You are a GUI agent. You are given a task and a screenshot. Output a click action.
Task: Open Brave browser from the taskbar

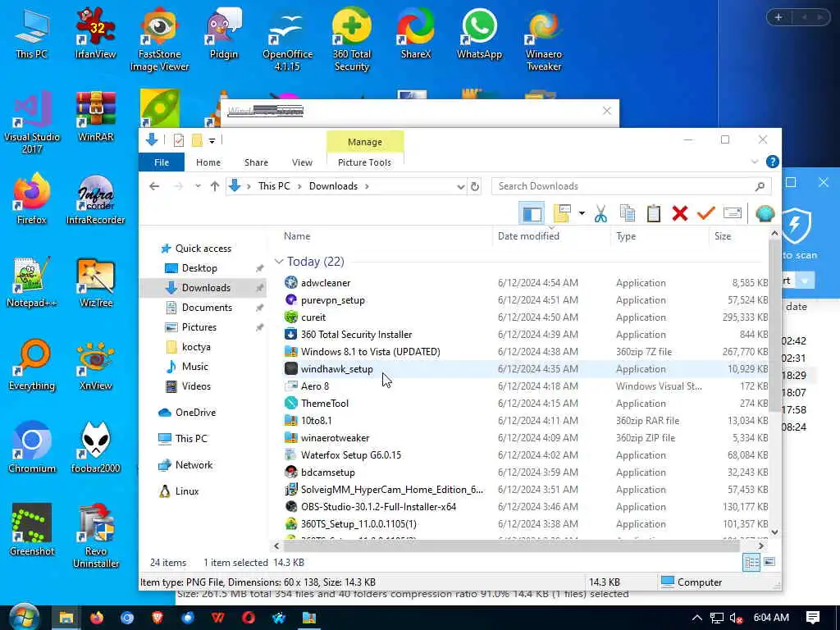[157, 618]
